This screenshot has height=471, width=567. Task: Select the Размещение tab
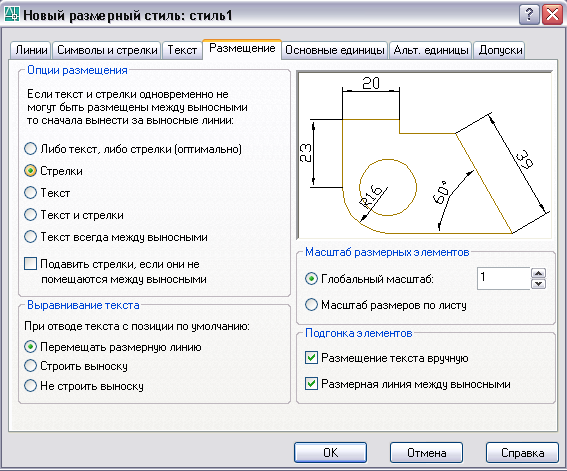click(242, 48)
